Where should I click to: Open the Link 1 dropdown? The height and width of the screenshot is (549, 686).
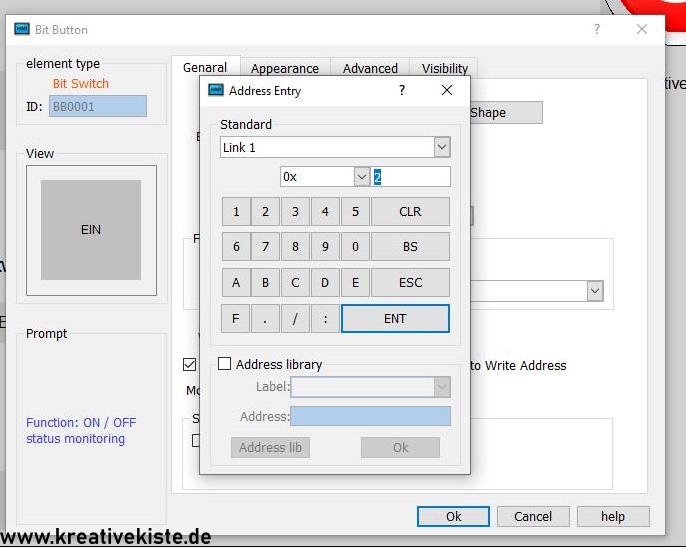coord(441,147)
